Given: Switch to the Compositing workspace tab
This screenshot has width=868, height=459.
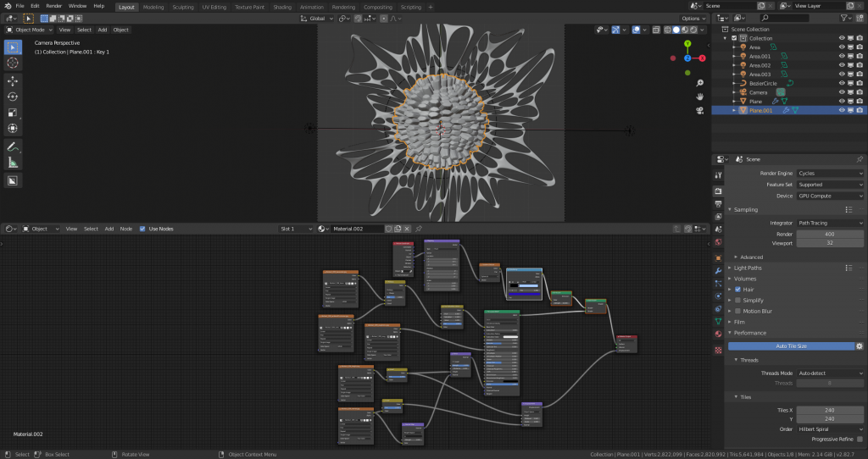Looking at the screenshot, I should [x=378, y=7].
